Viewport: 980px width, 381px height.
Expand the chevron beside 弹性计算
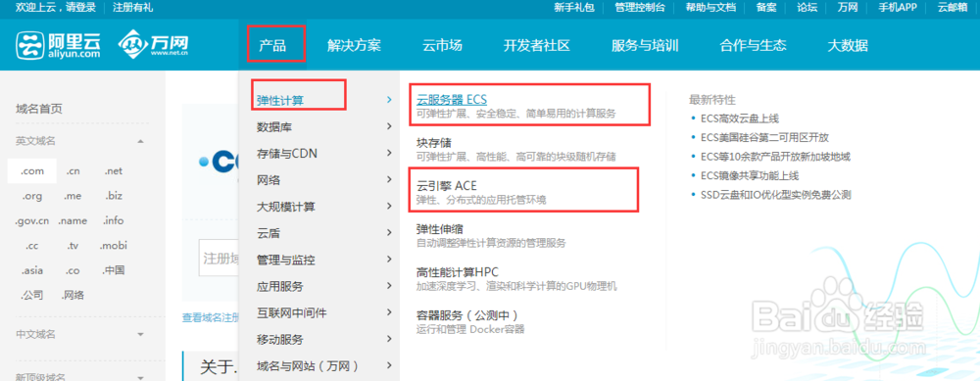(x=389, y=100)
